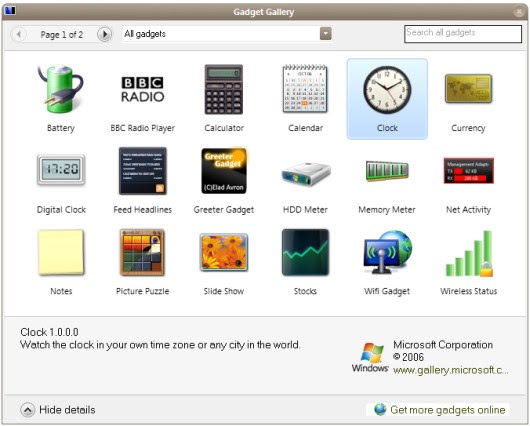530x426 pixels.
Task: Select the BBC Radio Player gadget
Action: click(x=142, y=89)
